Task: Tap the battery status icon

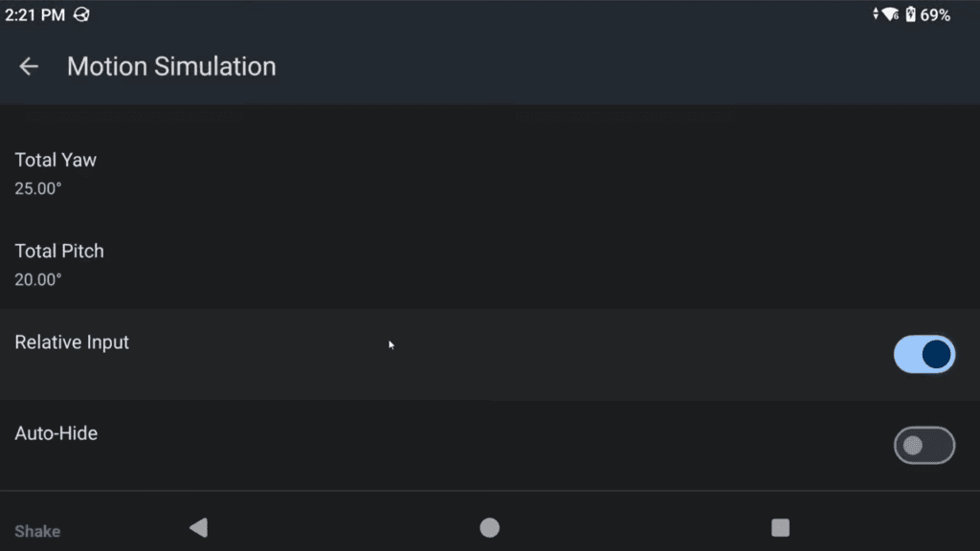Action: click(911, 14)
